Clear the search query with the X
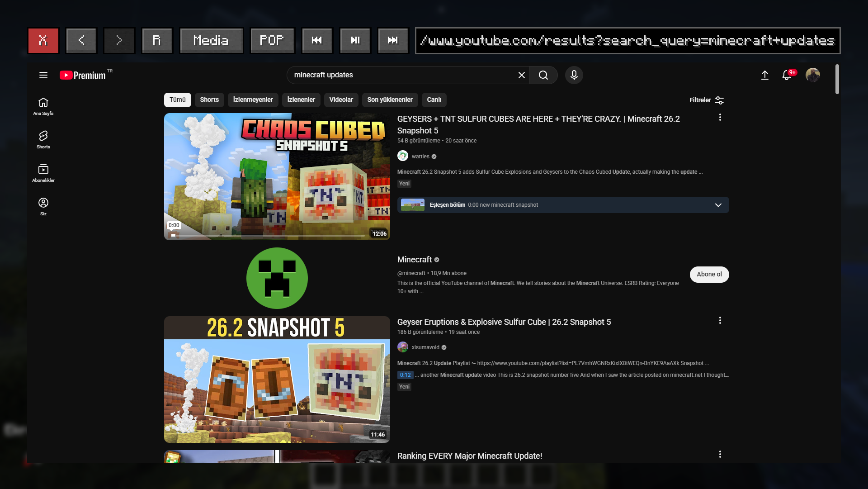Screen dimensions: 868x489 [x=522, y=75]
